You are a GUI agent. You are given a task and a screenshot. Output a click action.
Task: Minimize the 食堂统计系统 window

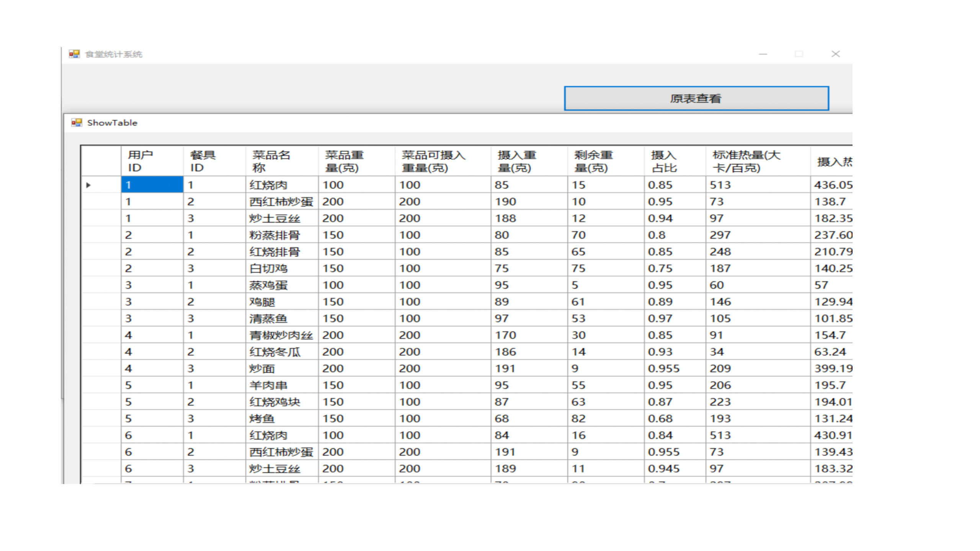[763, 54]
